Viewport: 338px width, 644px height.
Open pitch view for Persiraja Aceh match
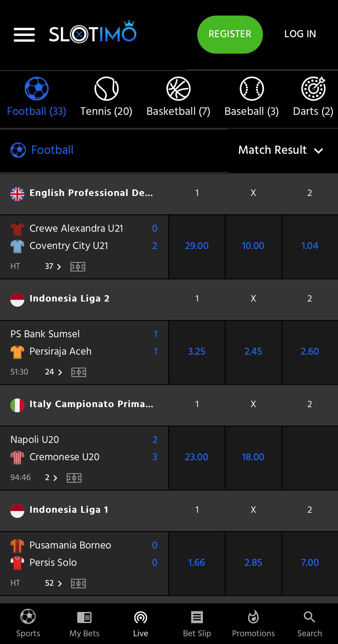pos(79,372)
